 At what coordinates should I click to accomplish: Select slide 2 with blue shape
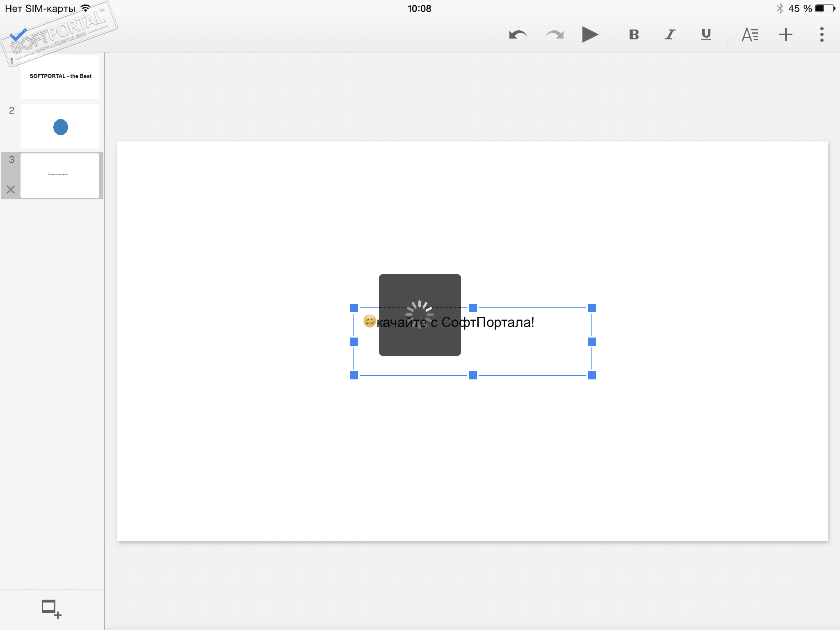click(60, 126)
